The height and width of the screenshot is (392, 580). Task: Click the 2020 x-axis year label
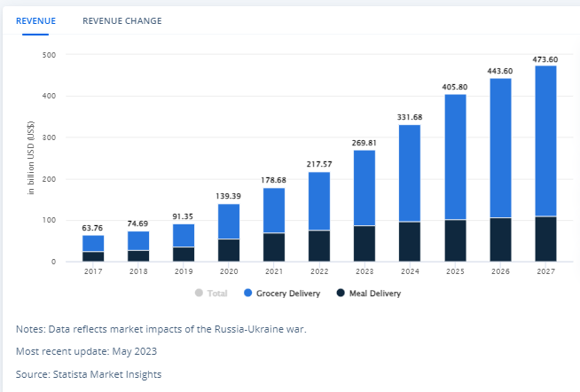click(229, 271)
